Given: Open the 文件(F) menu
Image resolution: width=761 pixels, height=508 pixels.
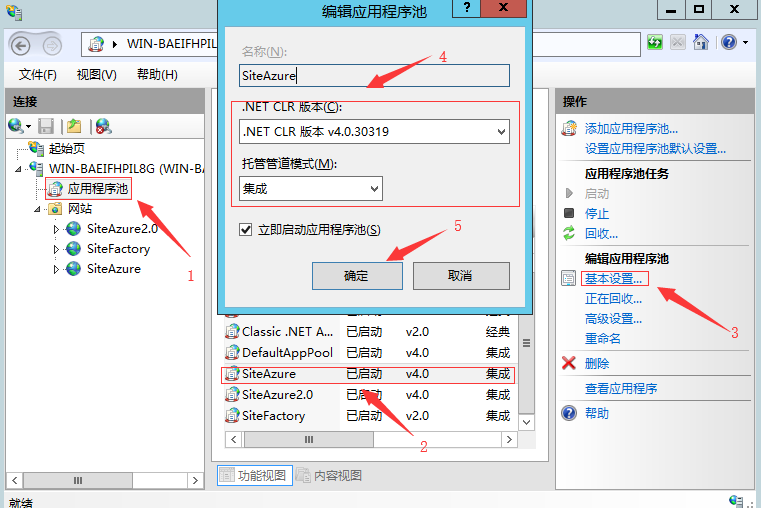Looking at the screenshot, I should (x=37, y=75).
